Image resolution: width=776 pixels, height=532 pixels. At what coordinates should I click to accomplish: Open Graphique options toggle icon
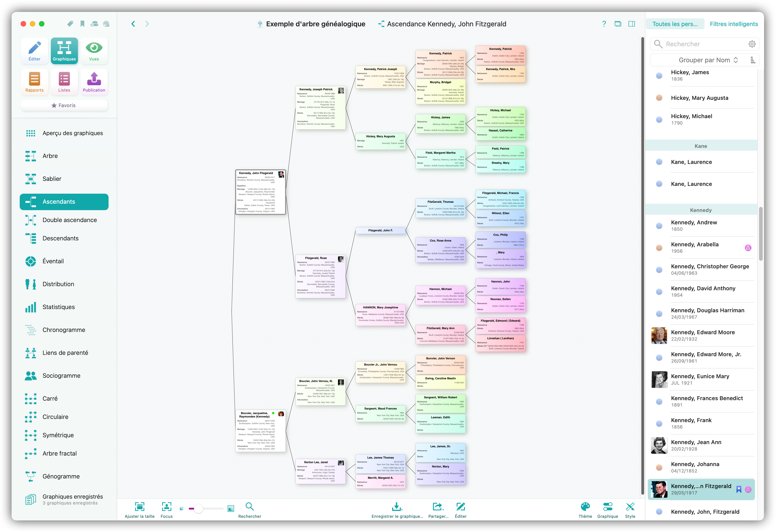(x=607, y=510)
